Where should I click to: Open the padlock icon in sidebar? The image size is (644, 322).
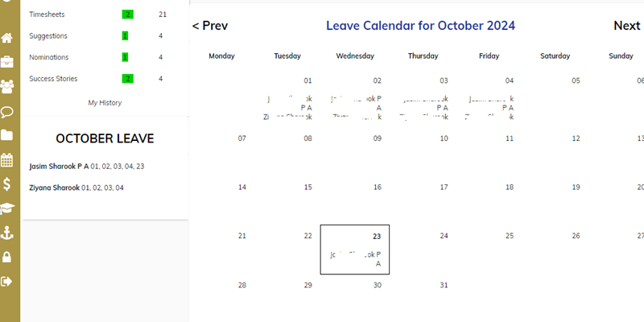tap(6, 257)
